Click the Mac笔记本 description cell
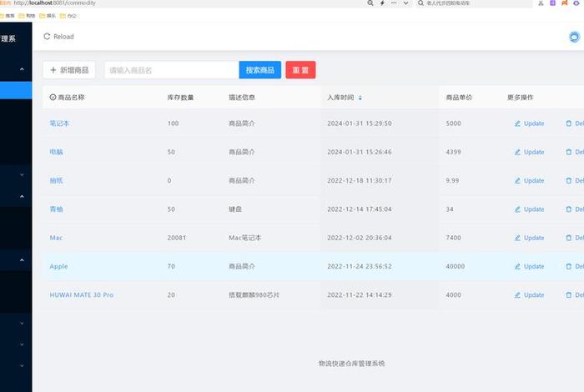 [244, 238]
